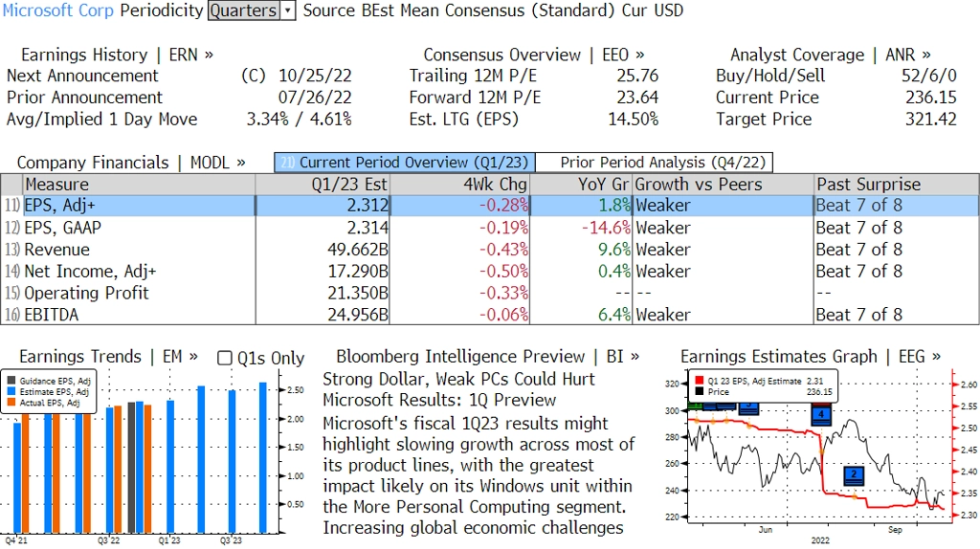Click Current Price value 236.15
This screenshot has width=980, height=549.
tap(930, 98)
